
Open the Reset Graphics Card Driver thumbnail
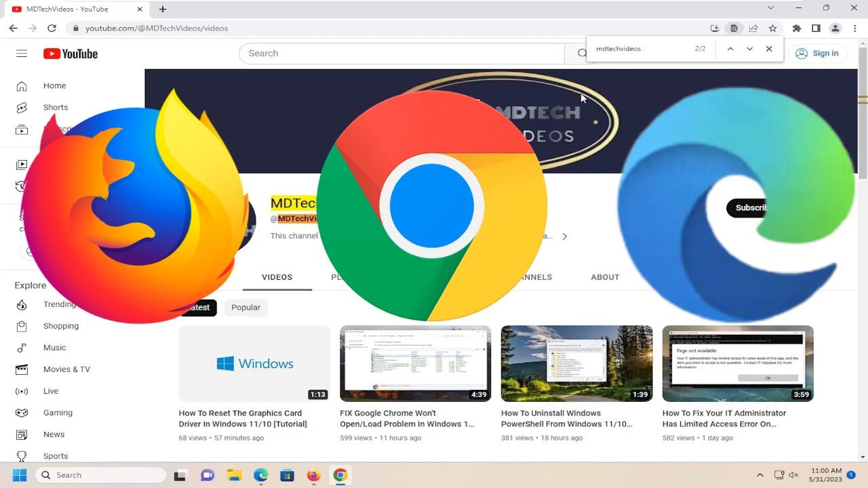254,363
